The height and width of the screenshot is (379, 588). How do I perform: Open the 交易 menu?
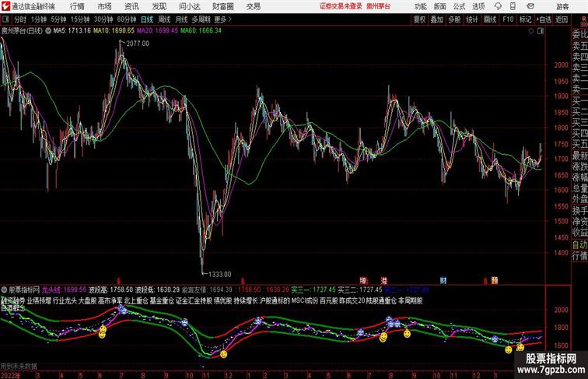[254, 6]
